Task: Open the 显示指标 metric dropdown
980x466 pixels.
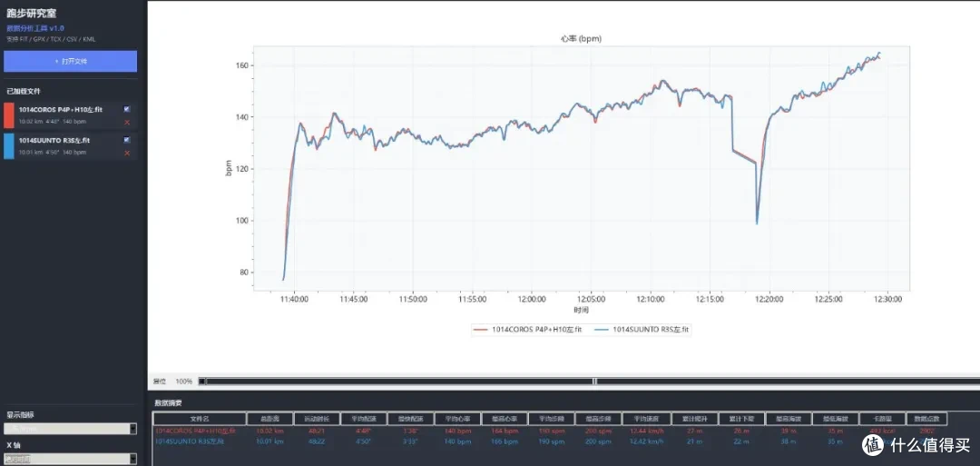Action: coord(70,429)
